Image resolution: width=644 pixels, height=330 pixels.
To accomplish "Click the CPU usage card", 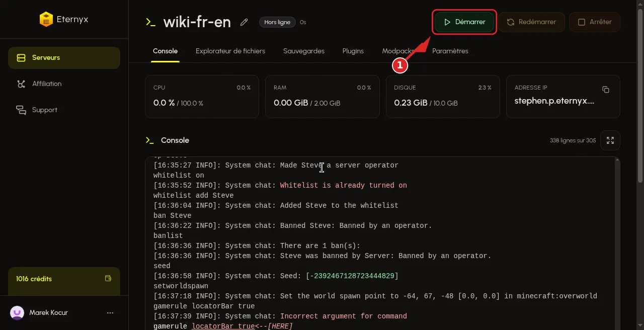I will coord(202,97).
